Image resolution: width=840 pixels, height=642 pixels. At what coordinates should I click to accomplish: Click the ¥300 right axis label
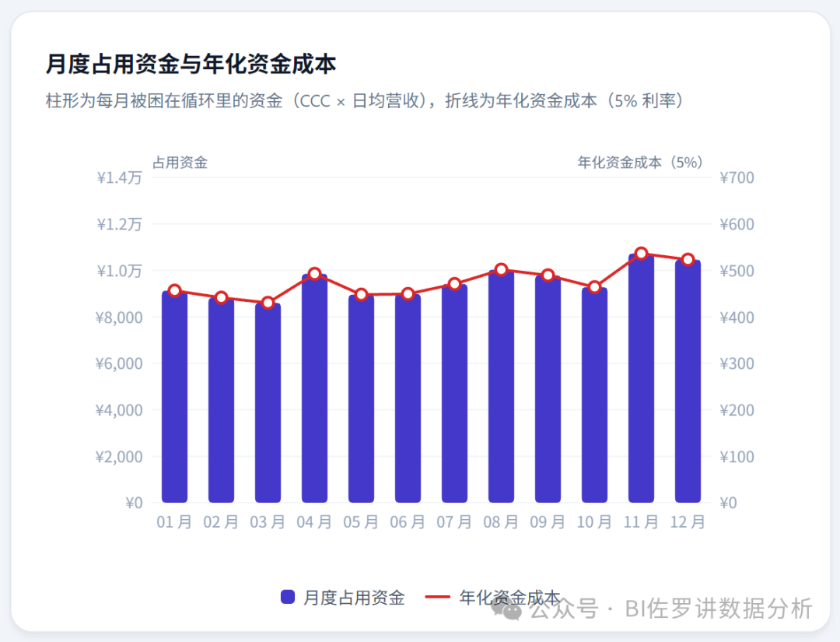pyautogui.click(x=737, y=363)
